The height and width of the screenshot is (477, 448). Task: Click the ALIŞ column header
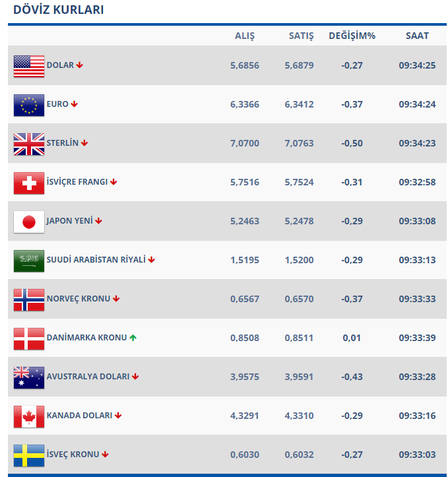point(245,36)
